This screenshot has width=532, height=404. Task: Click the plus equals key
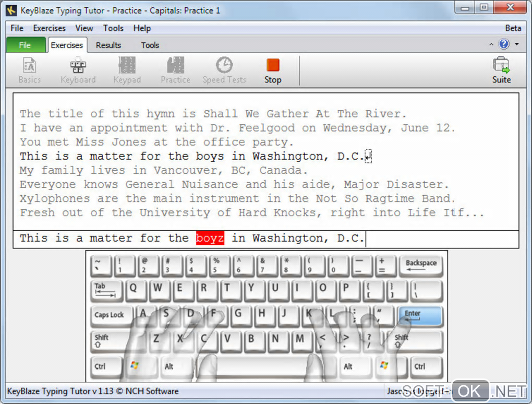pos(386,265)
